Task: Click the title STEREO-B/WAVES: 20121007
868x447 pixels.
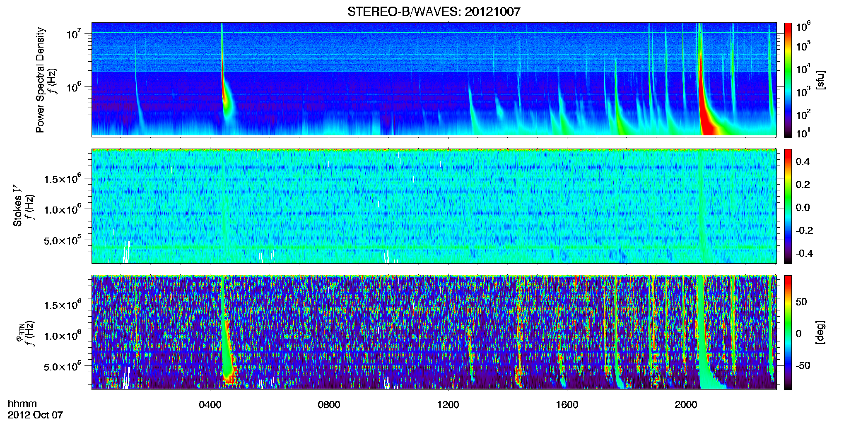Action: (434, 12)
